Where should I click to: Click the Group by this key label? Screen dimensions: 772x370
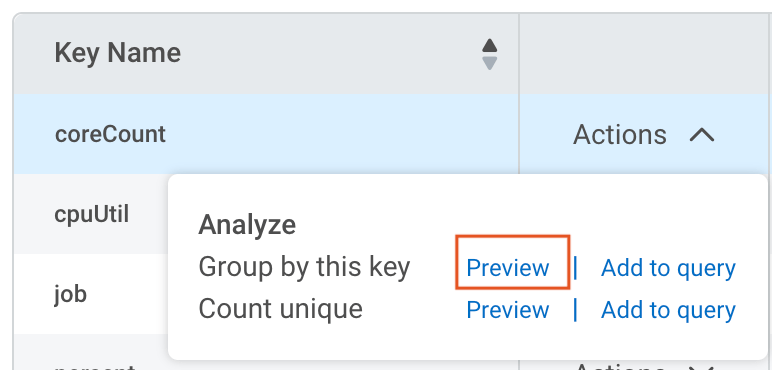click(304, 268)
